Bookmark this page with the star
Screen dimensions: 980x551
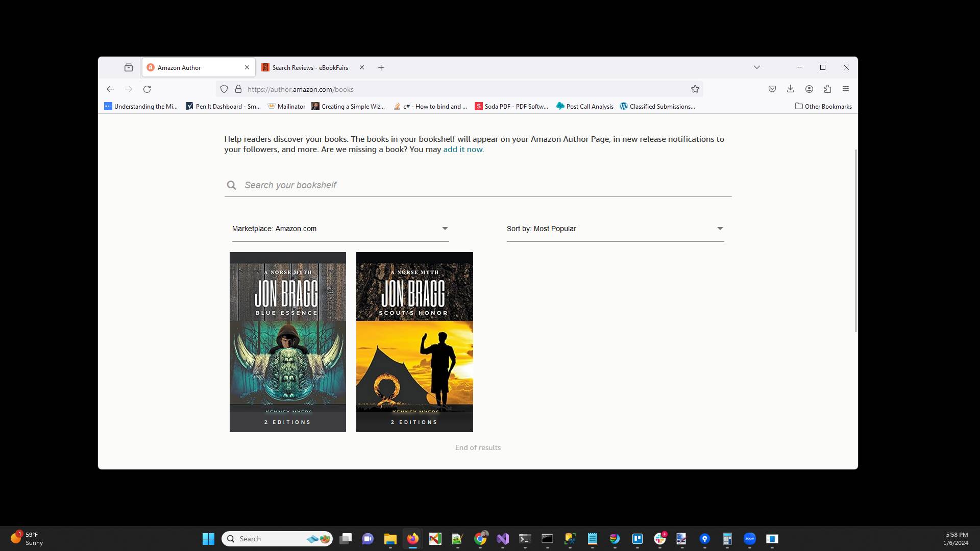695,89
